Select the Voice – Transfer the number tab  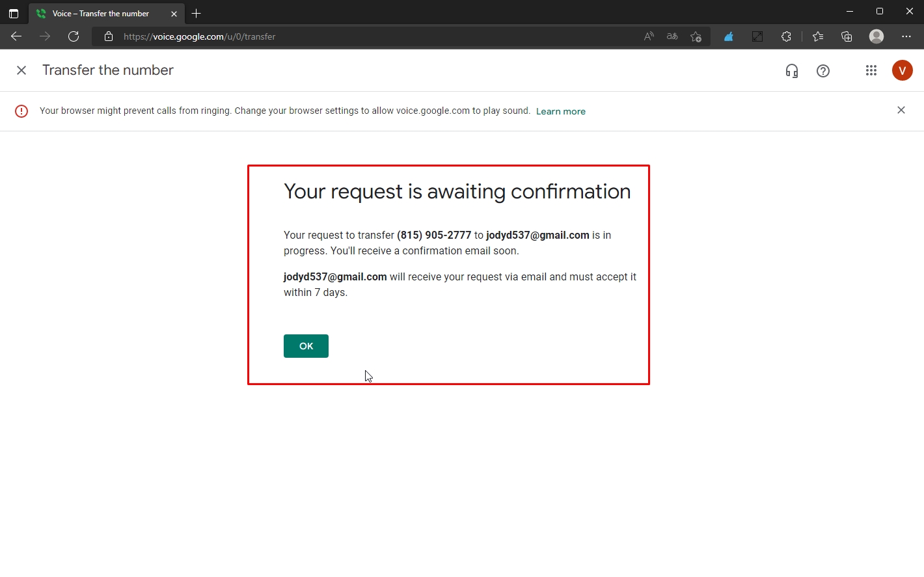click(101, 14)
